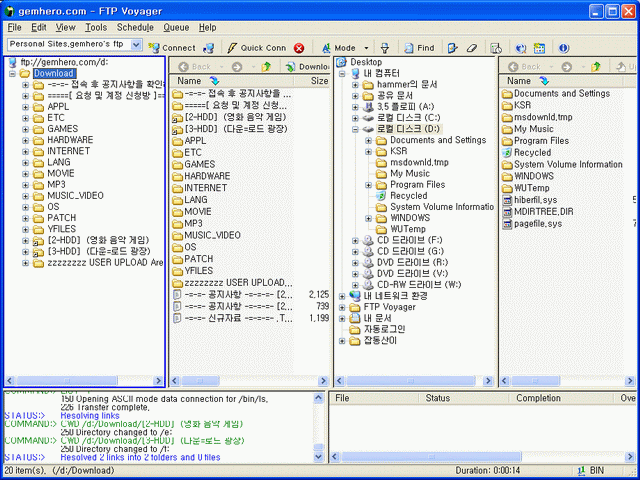
Task: Collapse 로컬 디스크 (D:) in local tree
Action: [355, 129]
